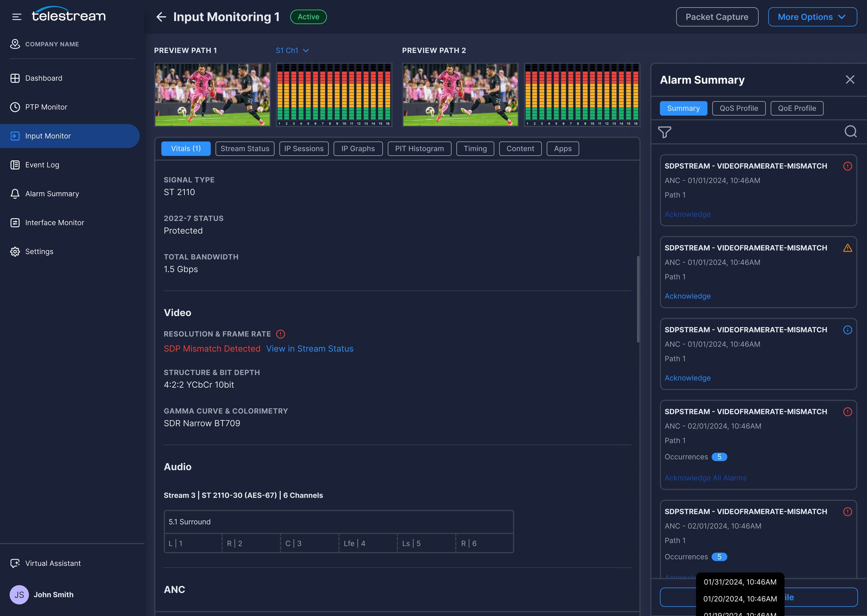Switch to the Timing tab

click(475, 149)
